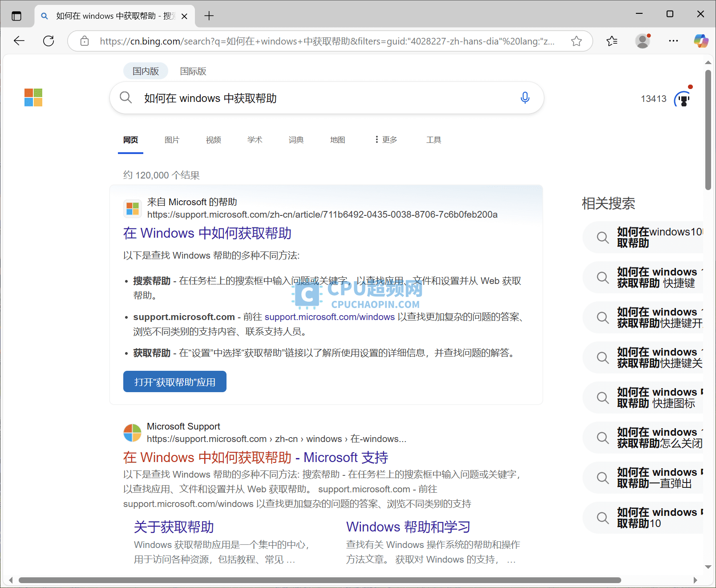Screen dimensions: 716x588
Task: Switch to the 国际版 version
Action: click(193, 71)
